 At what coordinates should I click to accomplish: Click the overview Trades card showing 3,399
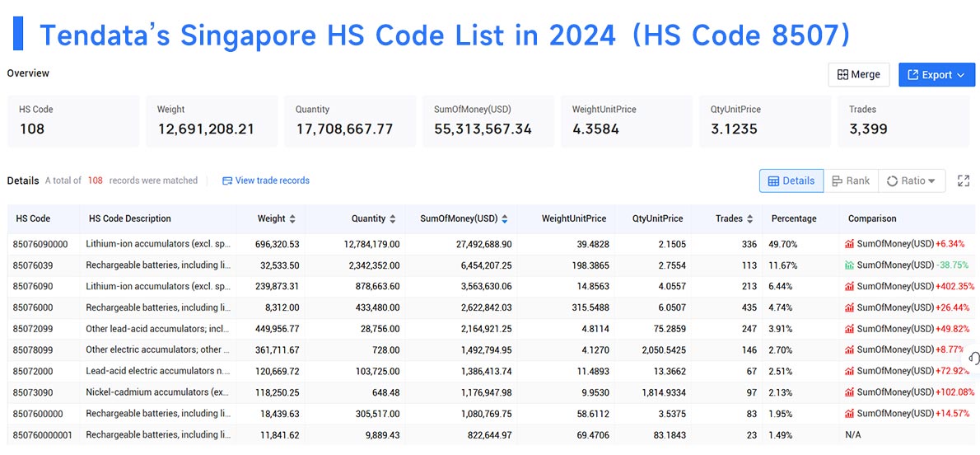pyautogui.click(x=903, y=121)
